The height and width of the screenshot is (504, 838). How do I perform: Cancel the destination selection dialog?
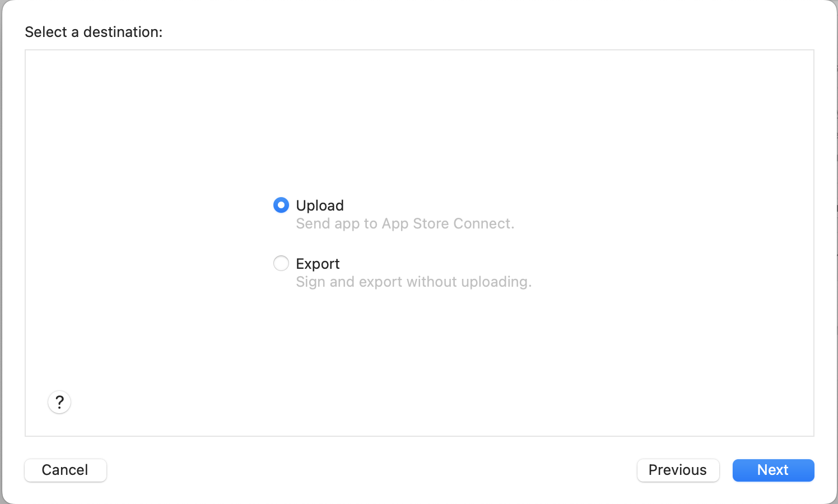click(66, 470)
